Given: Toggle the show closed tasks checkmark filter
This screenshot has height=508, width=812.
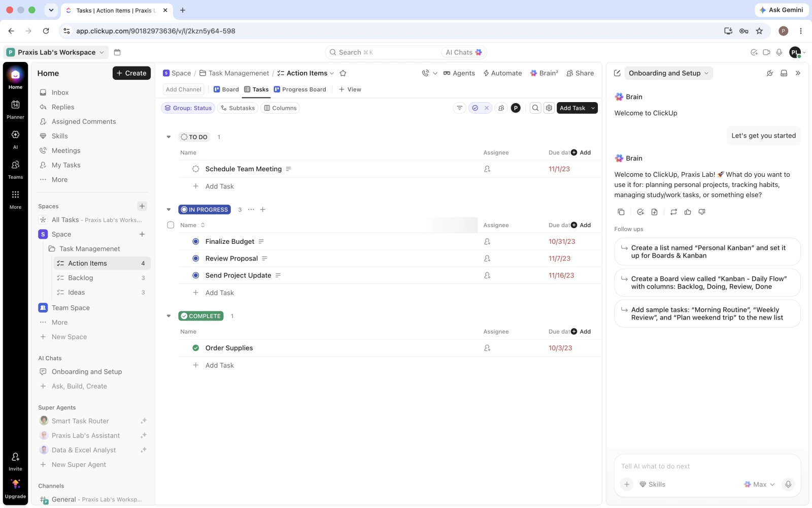Looking at the screenshot, I should pyautogui.click(x=475, y=108).
